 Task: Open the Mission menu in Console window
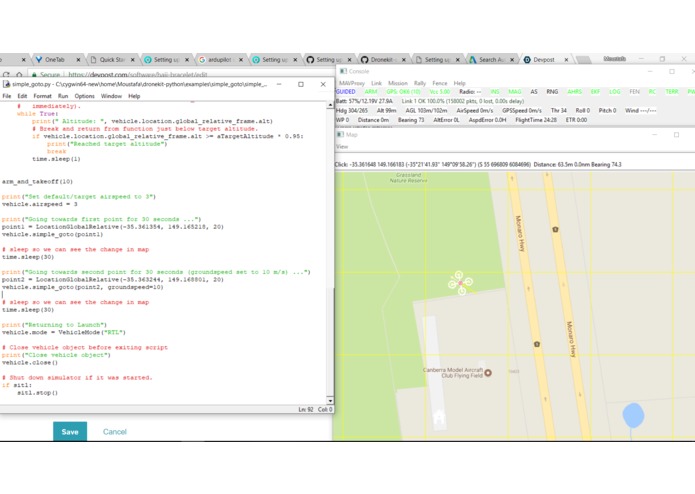398,83
